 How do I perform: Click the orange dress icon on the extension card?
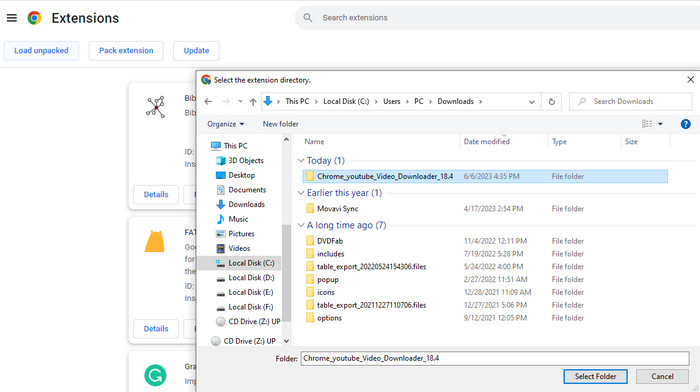pos(154,242)
